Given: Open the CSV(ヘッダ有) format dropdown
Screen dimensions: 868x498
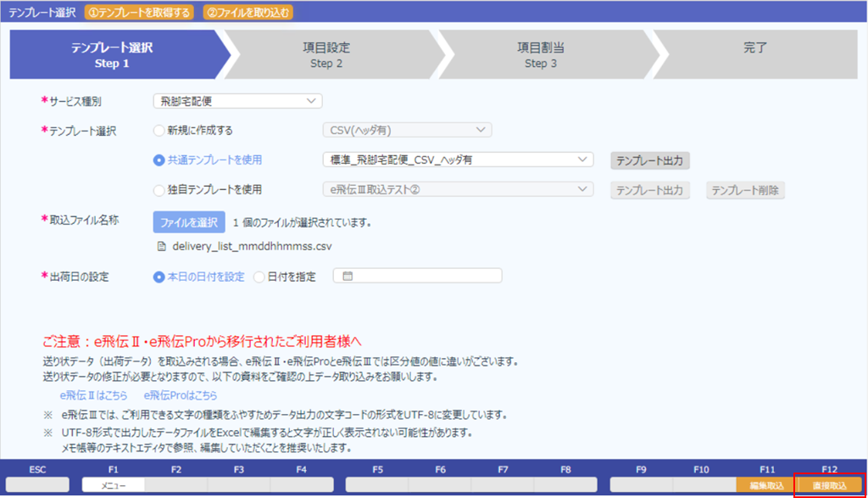Looking at the screenshot, I should pos(407,130).
